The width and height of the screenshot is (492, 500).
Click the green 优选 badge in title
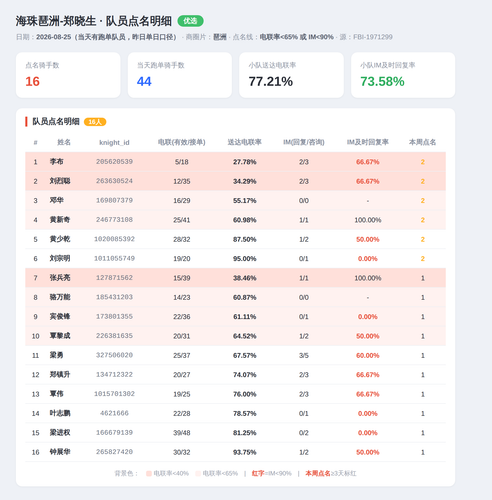(190, 21)
